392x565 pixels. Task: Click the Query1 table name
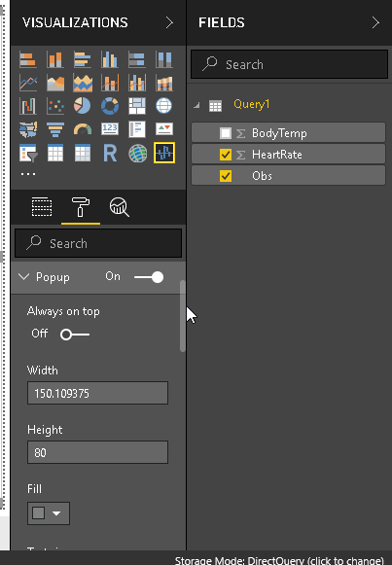click(252, 104)
